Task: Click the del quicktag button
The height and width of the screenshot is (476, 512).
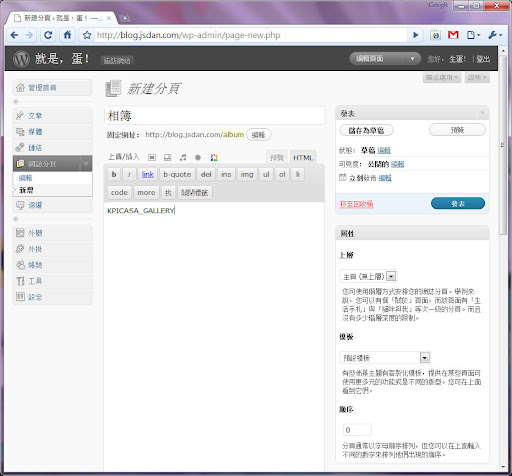Action: 206,174
